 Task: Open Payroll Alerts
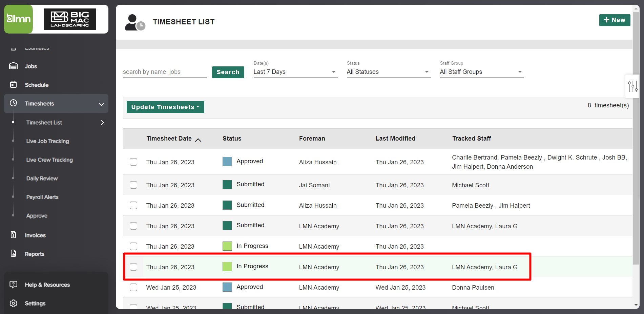(x=42, y=197)
